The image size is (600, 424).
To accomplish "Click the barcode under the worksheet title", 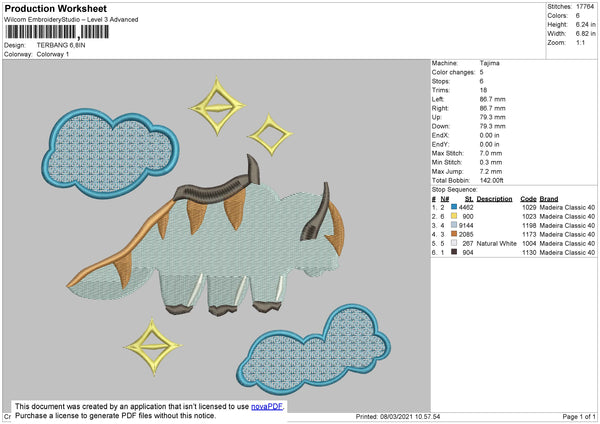I will (57, 32).
